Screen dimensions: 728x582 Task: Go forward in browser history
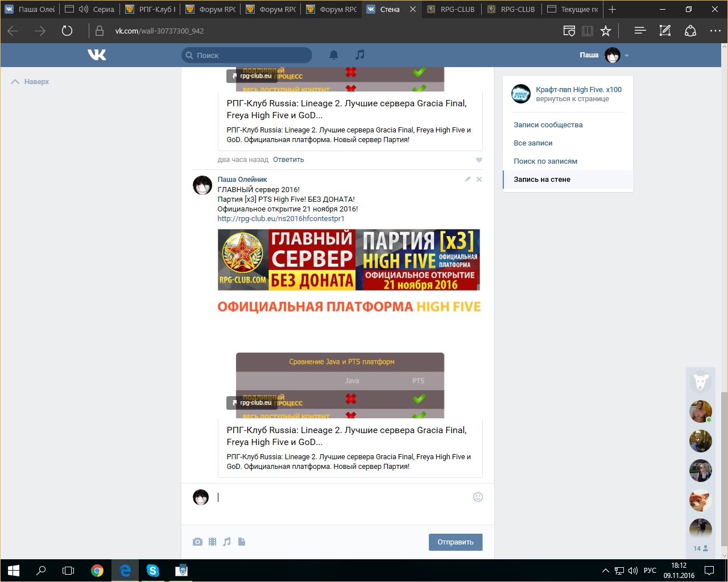40,31
